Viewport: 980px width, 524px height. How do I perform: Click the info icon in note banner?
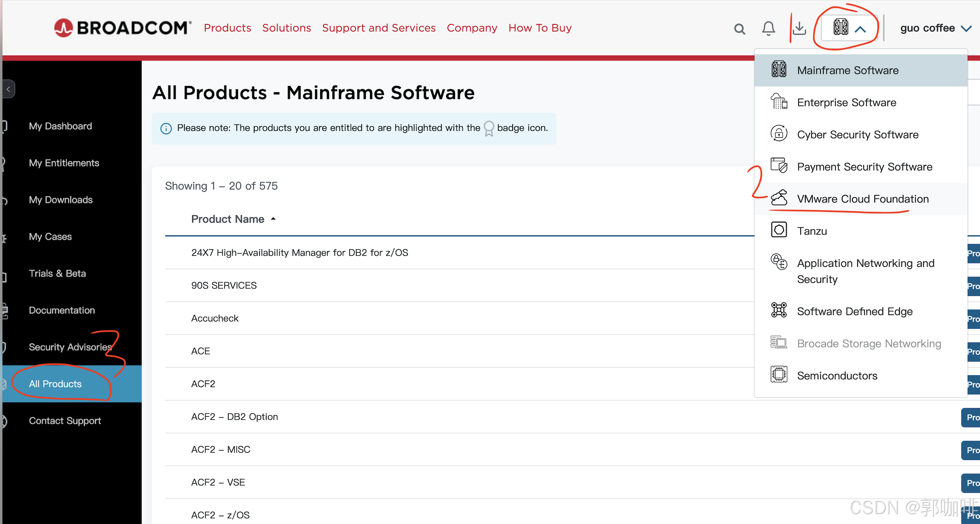click(166, 129)
